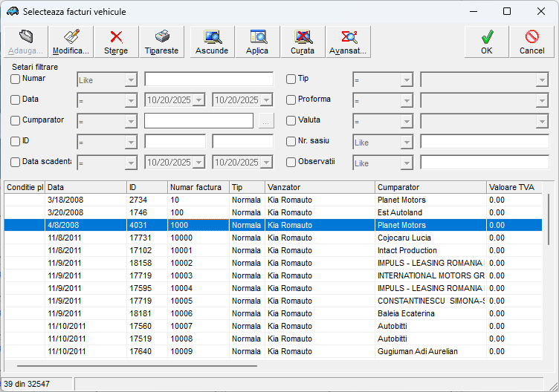Enable the Numar filter checkbox
Image resolution: width=559 pixels, height=392 pixels.
point(16,79)
